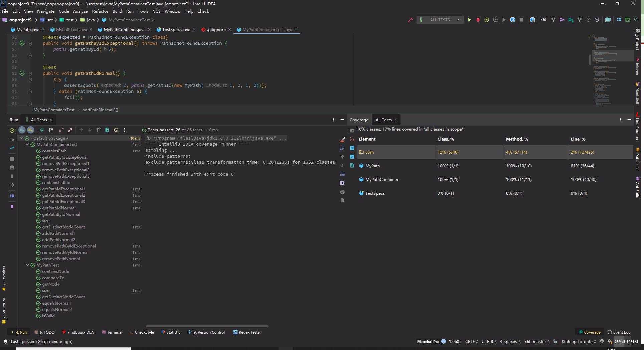Image resolution: width=644 pixels, height=350 pixels.
Task: Click the green Run button in toolbar
Action: (469, 20)
